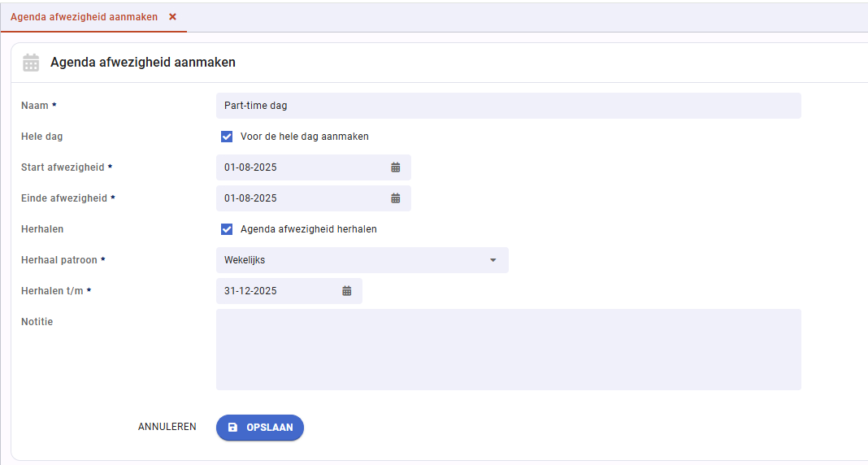Click the Herhalen t/m date 31-12-2025
868x465 pixels.
pos(250,291)
